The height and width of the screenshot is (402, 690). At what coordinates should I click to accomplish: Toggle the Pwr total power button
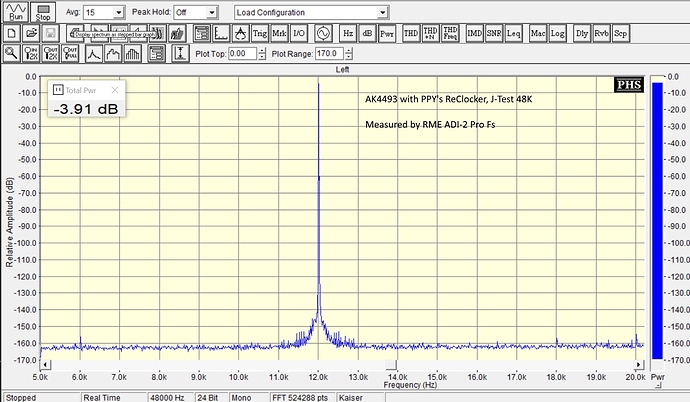387,33
